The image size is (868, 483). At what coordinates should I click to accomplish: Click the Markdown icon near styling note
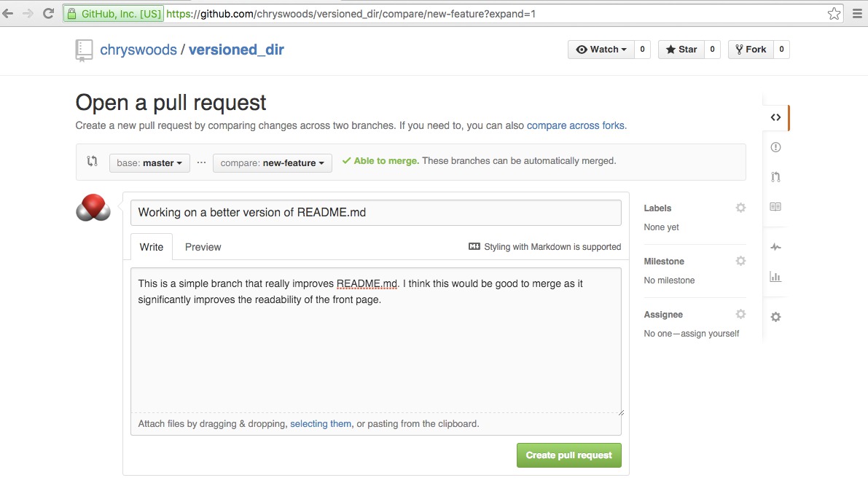[474, 246]
